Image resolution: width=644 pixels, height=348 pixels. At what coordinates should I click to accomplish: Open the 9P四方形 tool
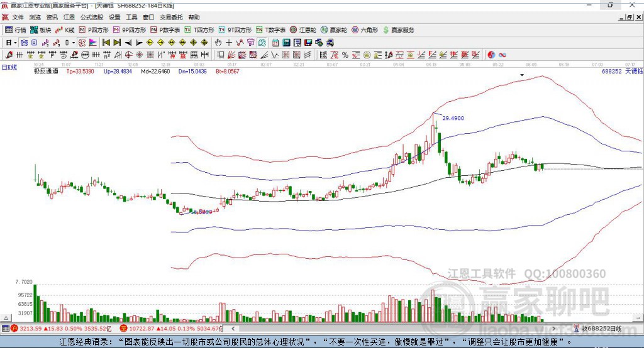(130, 30)
